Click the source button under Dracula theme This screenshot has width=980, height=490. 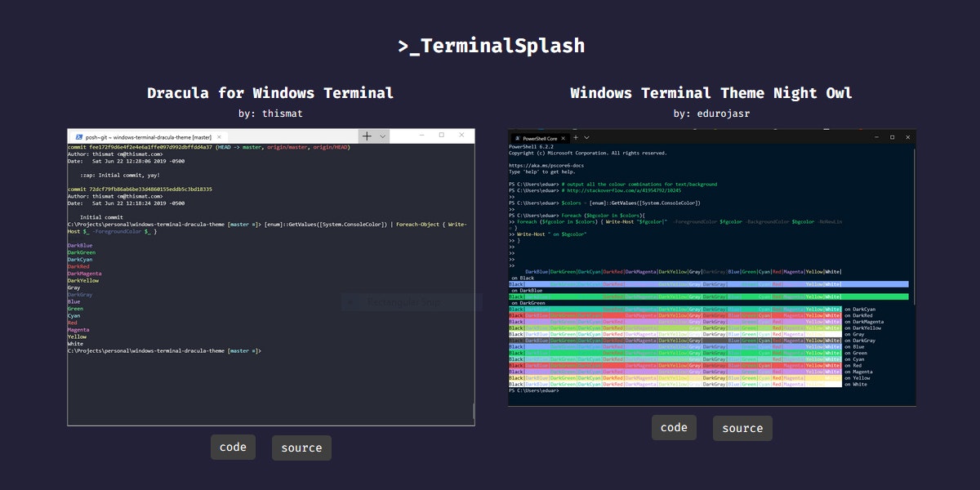click(301, 447)
